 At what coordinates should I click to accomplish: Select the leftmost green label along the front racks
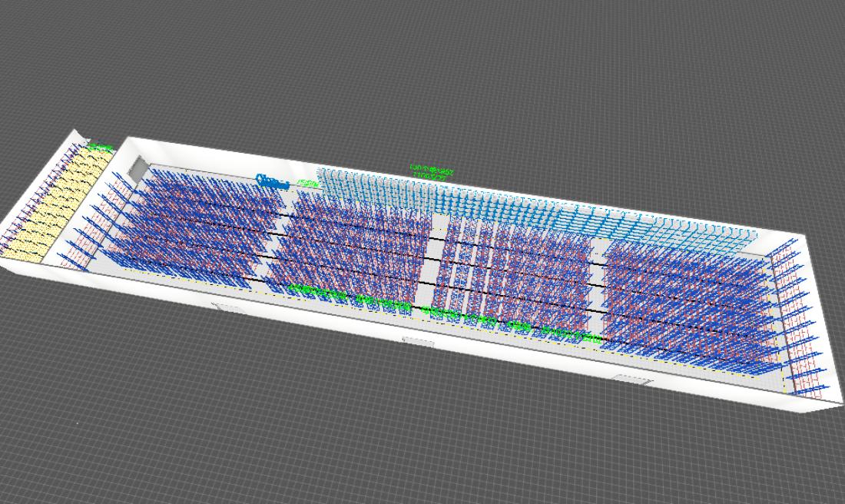click(x=316, y=292)
